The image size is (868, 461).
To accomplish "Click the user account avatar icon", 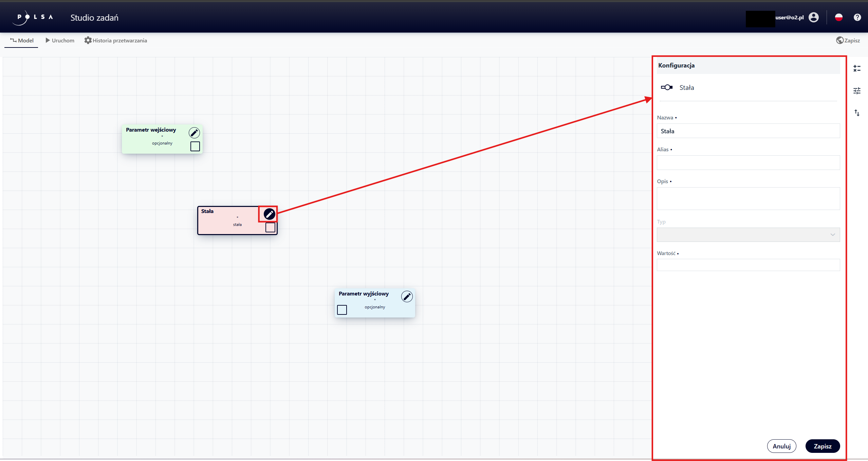I will click(x=813, y=17).
